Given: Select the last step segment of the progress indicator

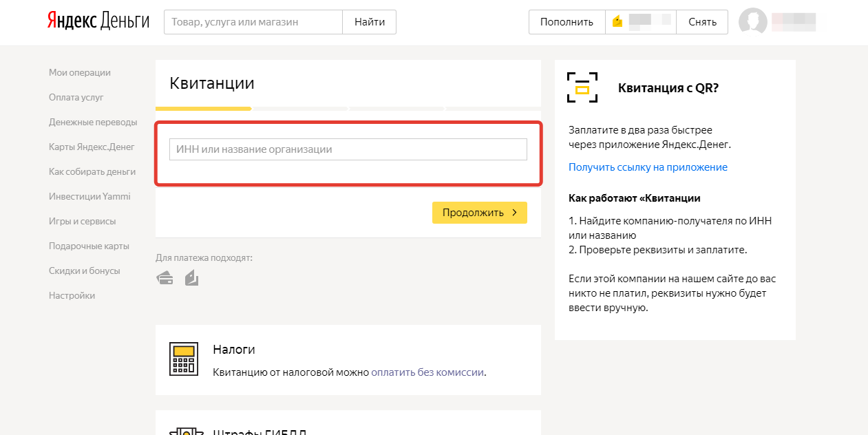Looking at the screenshot, I should tap(494, 108).
